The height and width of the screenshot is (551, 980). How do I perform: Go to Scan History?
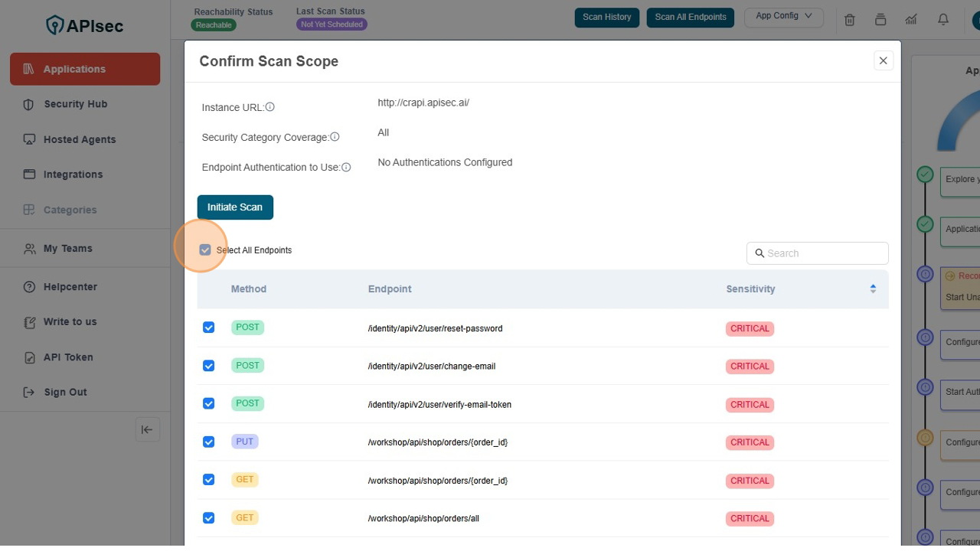(606, 17)
